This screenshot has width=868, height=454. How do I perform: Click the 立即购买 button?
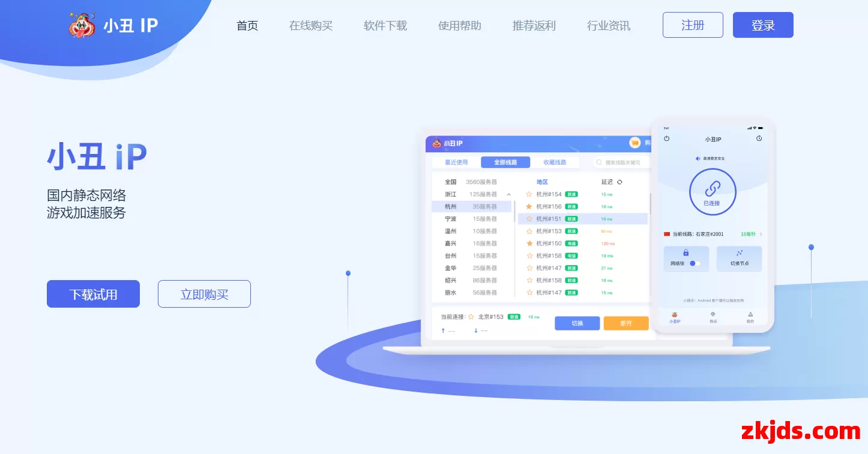tap(204, 294)
